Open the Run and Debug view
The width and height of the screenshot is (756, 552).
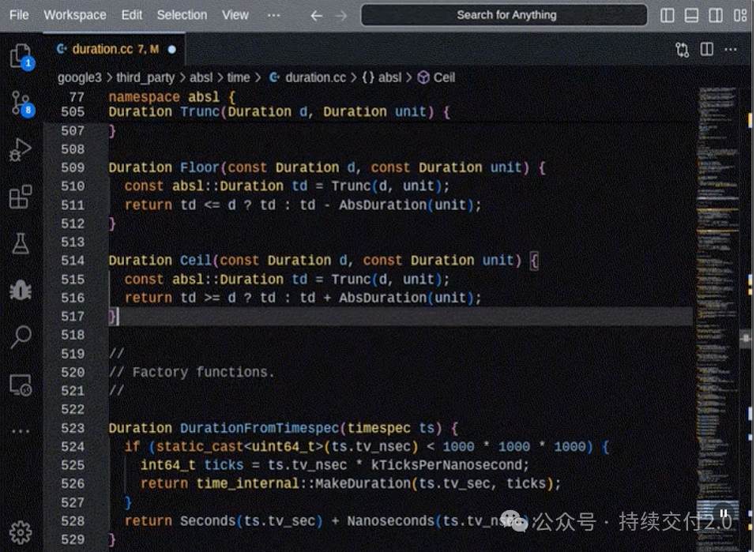click(x=21, y=149)
